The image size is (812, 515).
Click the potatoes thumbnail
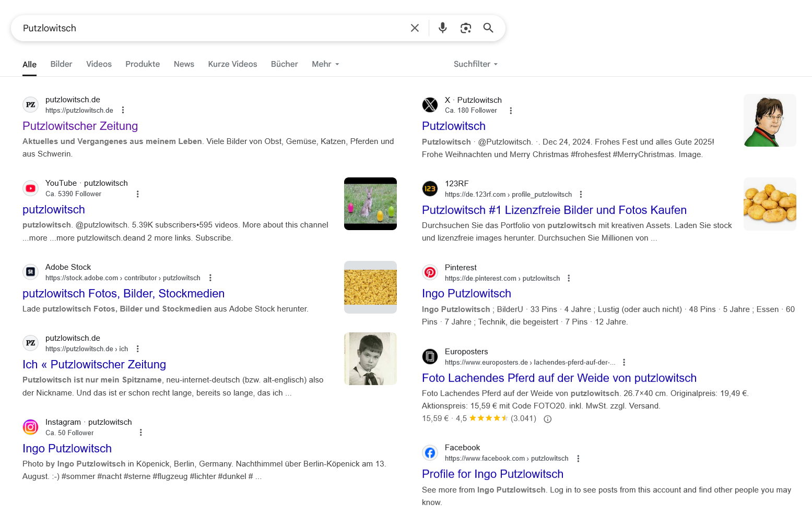770,204
